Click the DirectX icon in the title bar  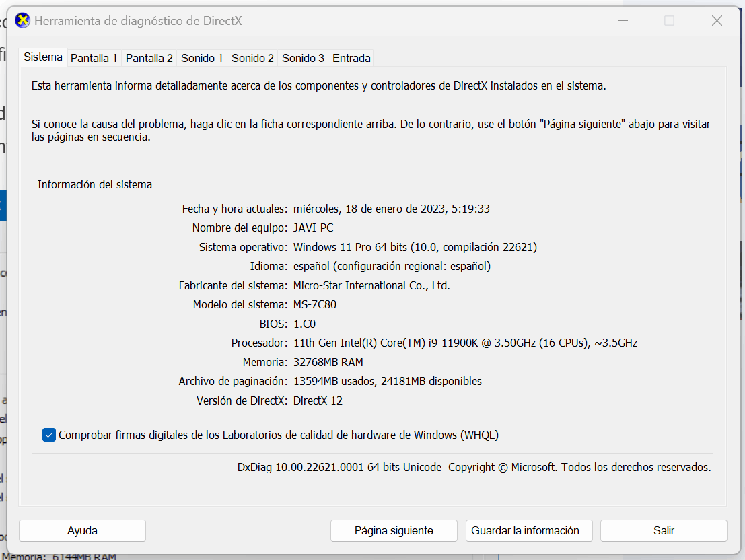[22, 20]
